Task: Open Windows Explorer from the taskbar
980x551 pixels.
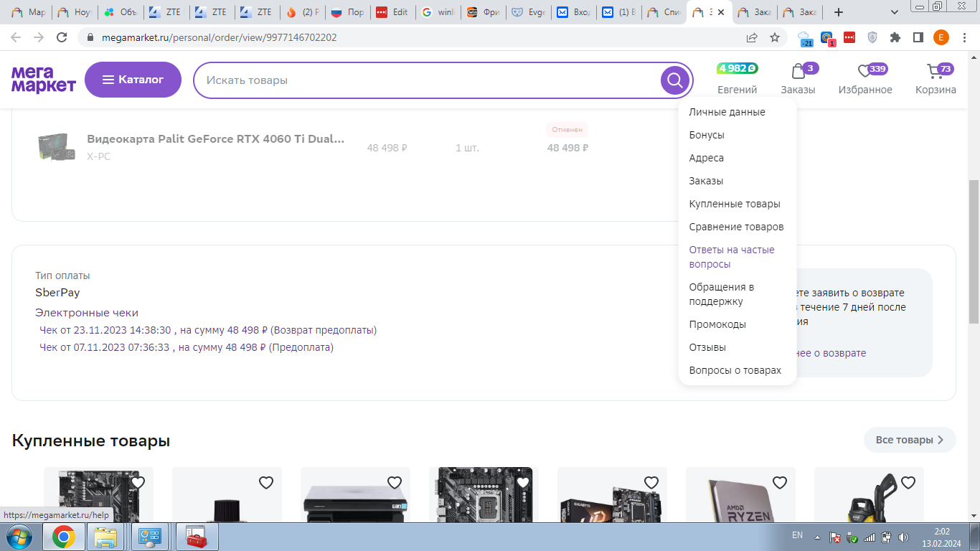Action: coord(106,537)
